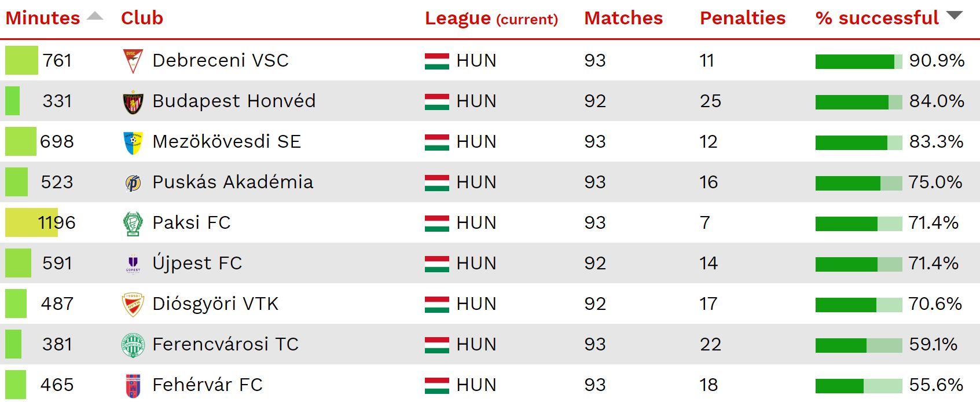The image size is (980, 402).
Task: Click the Debreceni VSC club crest
Action: pyautogui.click(x=133, y=61)
